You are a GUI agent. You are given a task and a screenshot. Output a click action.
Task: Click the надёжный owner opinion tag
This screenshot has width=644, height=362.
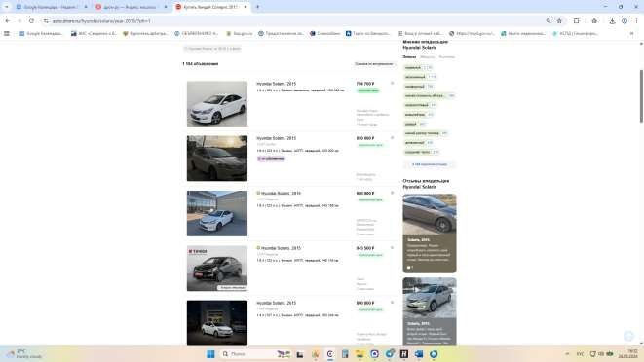click(413, 67)
